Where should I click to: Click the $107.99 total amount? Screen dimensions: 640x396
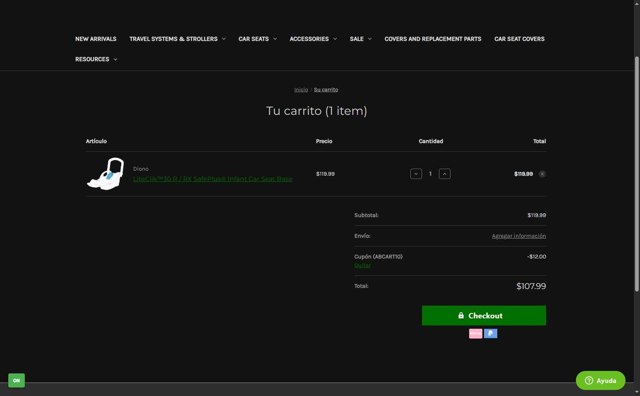(531, 286)
